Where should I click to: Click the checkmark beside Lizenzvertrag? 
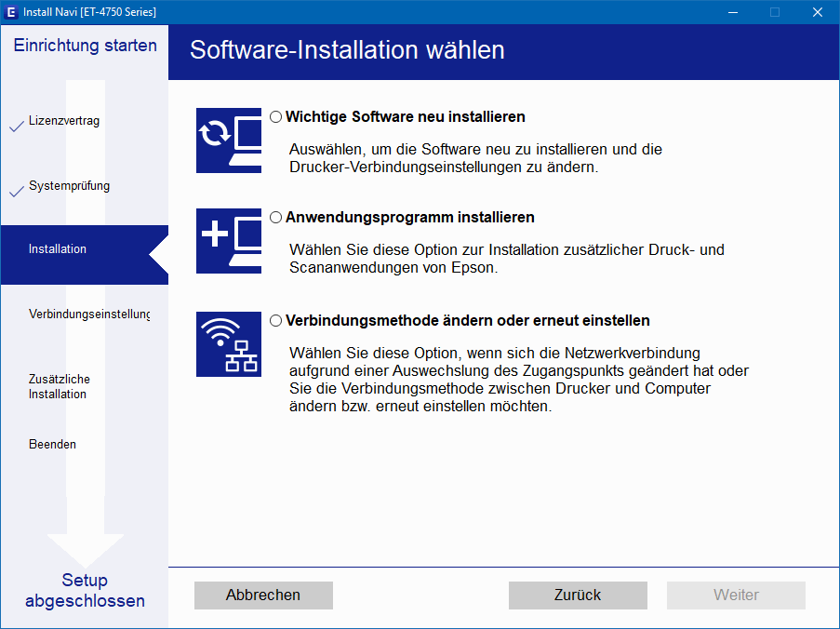(16, 126)
